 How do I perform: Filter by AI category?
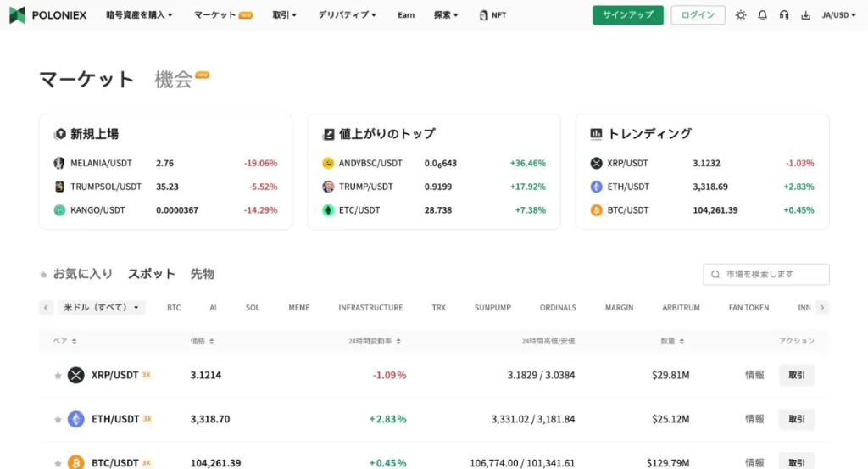click(213, 307)
